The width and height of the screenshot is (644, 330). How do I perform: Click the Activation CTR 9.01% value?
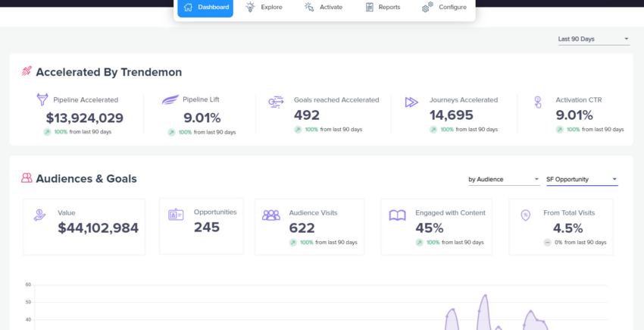574,115
